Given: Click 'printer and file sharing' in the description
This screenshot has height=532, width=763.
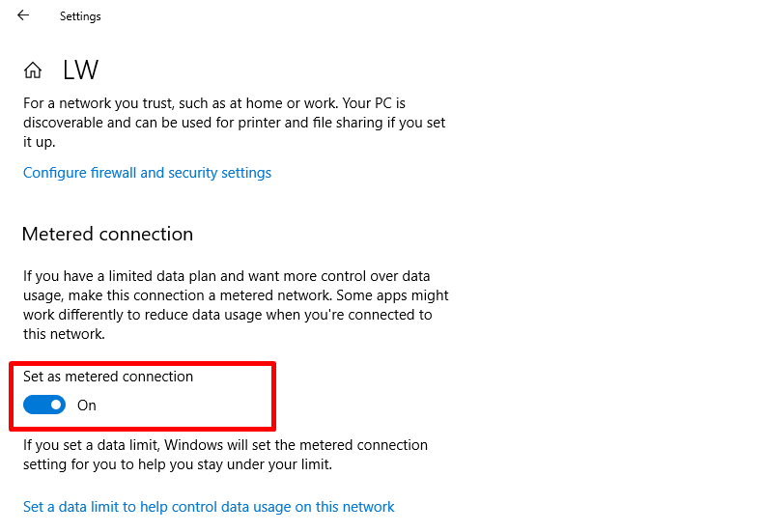Looking at the screenshot, I should tap(310, 123).
